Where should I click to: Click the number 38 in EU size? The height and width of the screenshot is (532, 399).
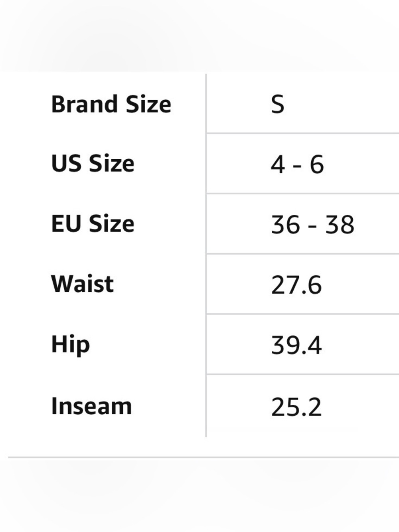340,224
